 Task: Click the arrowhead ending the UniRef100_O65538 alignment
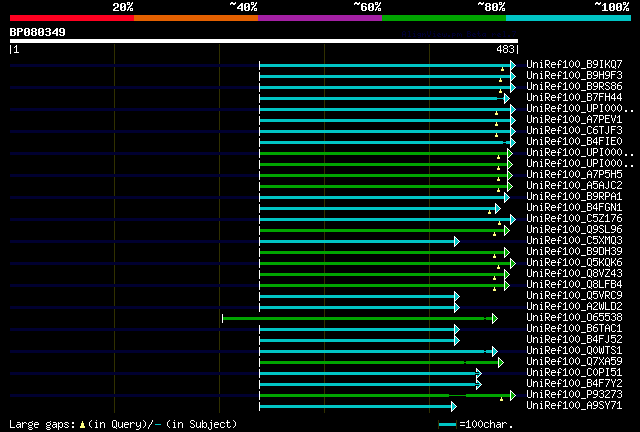[x=495, y=318]
